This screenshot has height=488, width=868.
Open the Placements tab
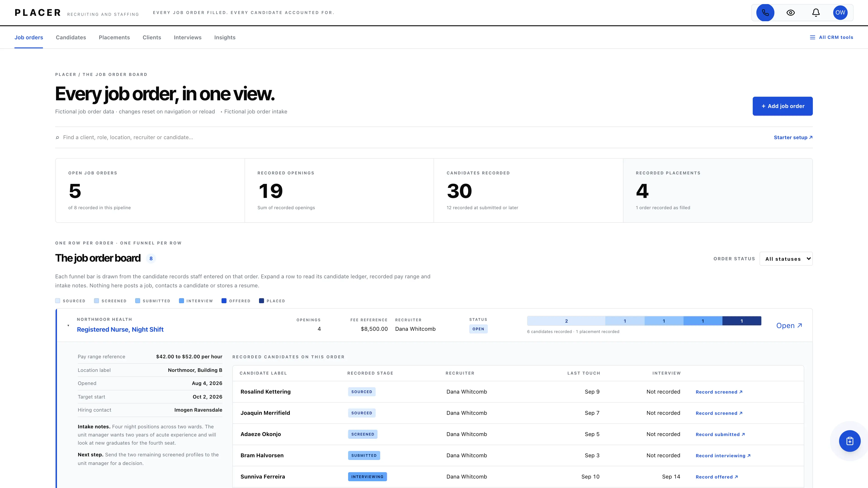[114, 37]
